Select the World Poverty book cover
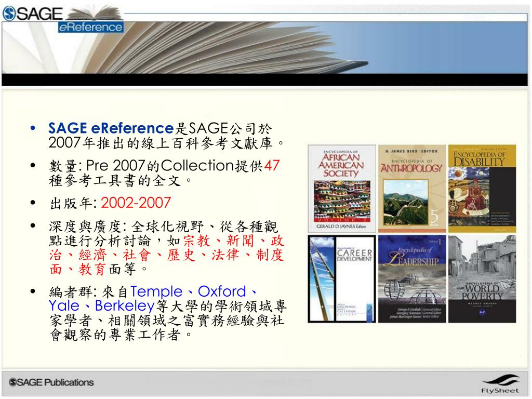 tap(482, 278)
